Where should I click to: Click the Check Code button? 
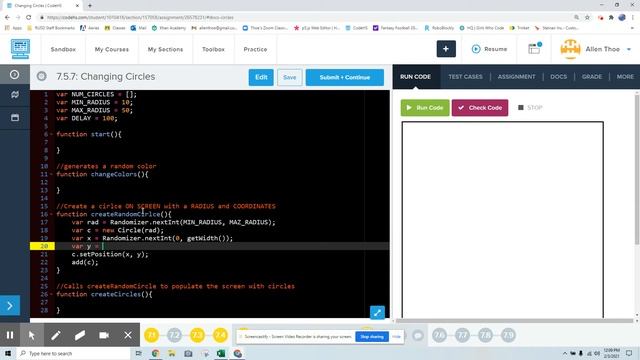click(480, 108)
